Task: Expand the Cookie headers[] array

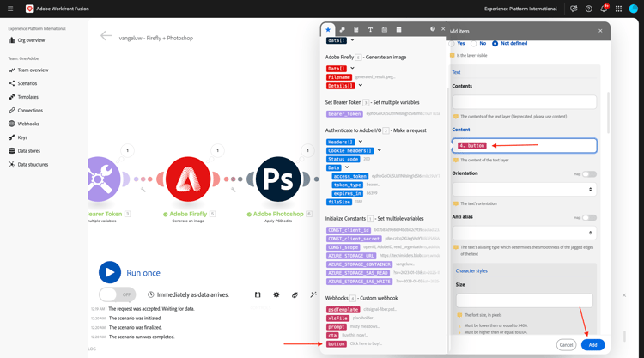Action: click(379, 150)
